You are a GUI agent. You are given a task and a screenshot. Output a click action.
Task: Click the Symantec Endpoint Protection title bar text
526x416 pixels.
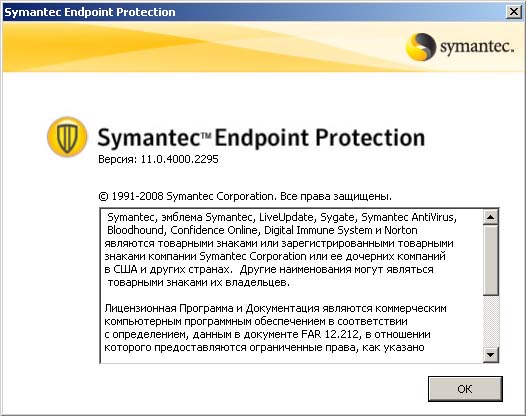coord(90,12)
